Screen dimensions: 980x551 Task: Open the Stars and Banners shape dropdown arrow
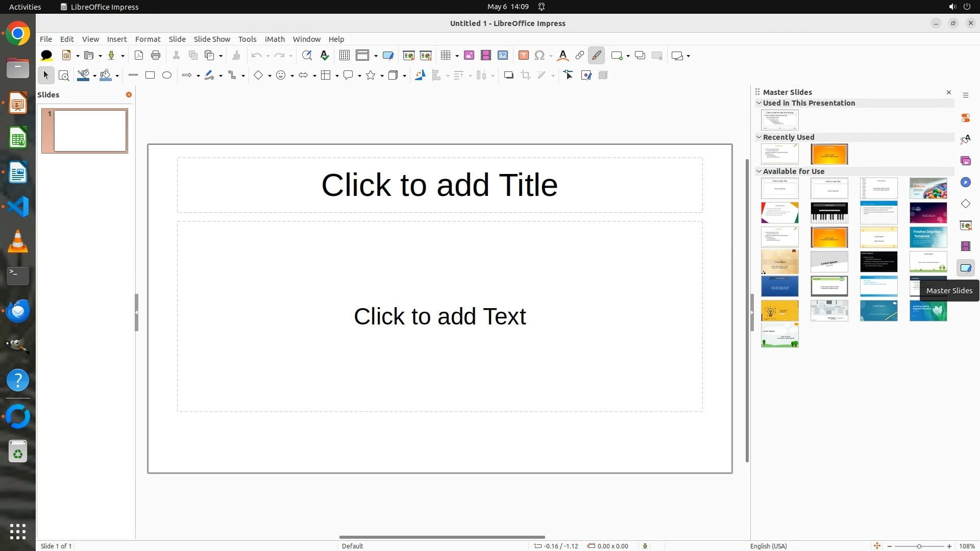pos(382,76)
